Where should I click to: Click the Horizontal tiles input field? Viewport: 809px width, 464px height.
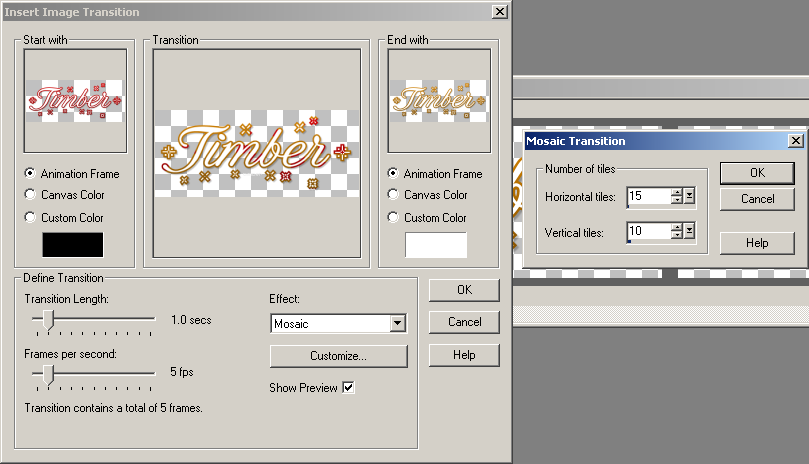coord(648,196)
